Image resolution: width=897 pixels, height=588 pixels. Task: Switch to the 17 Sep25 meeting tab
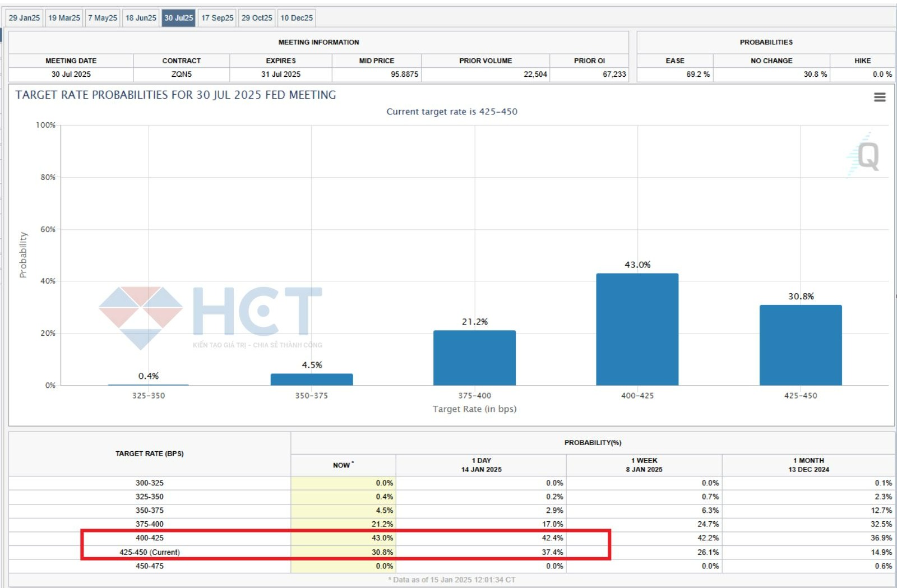pyautogui.click(x=218, y=18)
